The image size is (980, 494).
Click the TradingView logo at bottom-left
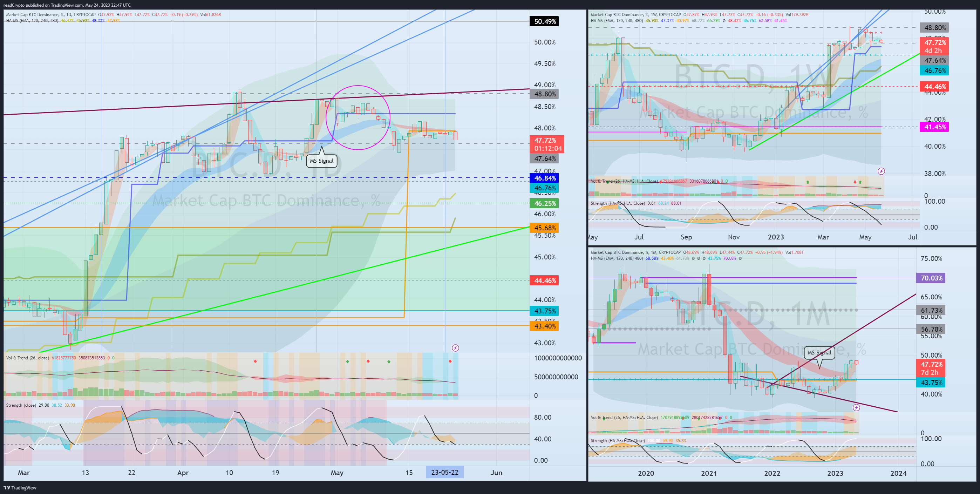click(x=20, y=488)
